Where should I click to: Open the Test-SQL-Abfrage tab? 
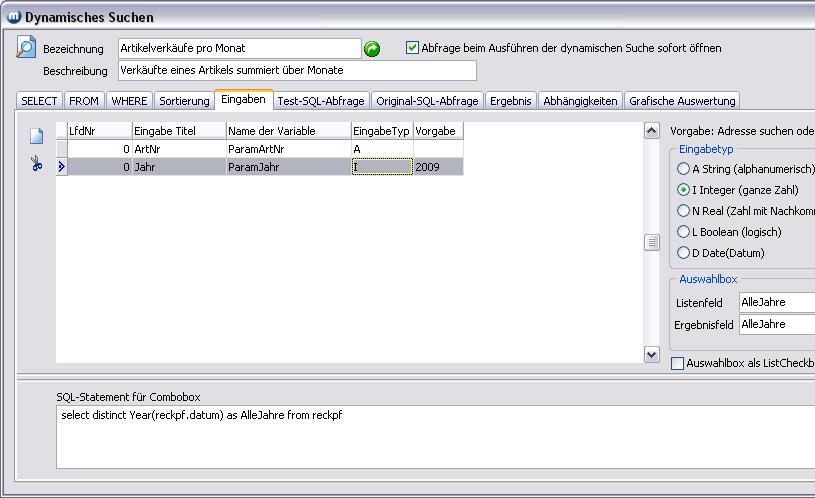321,101
